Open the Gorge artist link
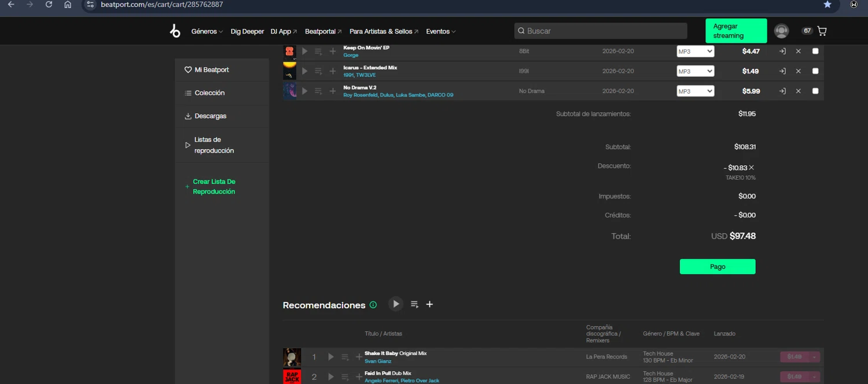The height and width of the screenshot is (384, 868). click(x=351, y=55)
